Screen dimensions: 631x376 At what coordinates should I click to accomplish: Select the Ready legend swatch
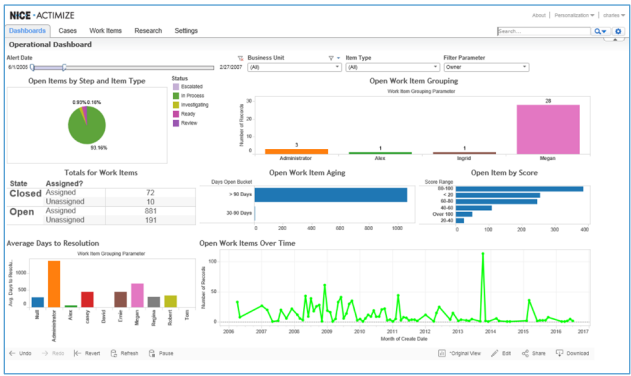click(x=176, y=114)
